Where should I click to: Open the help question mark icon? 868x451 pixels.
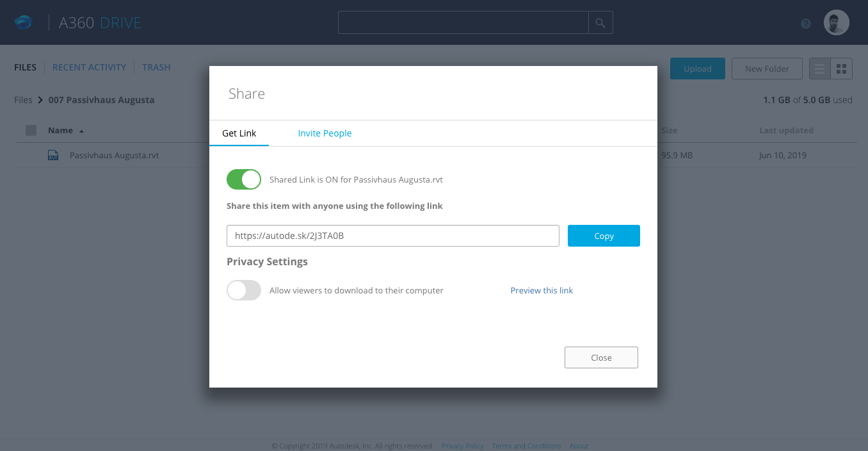806,24
